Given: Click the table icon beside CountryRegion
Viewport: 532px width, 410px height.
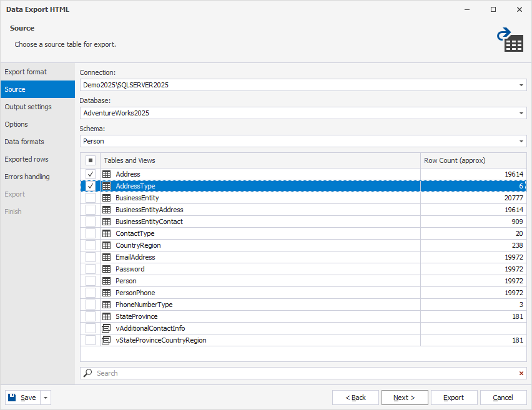Looking at the screenshot, I should click(x=107, y=245).
